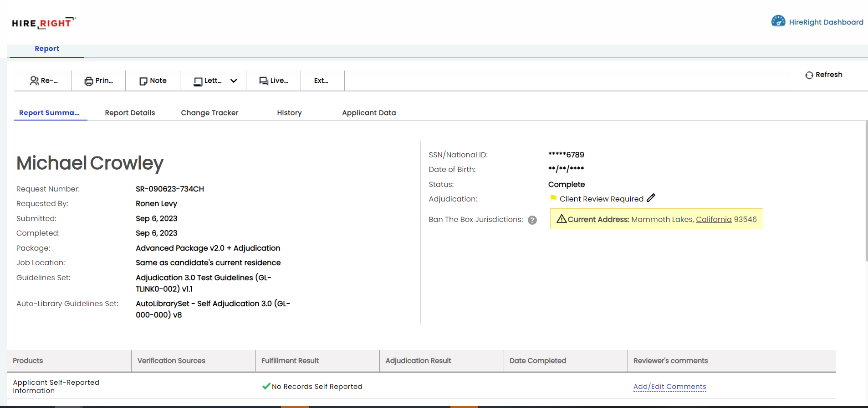Click the Refresh icon

(809, 75)
